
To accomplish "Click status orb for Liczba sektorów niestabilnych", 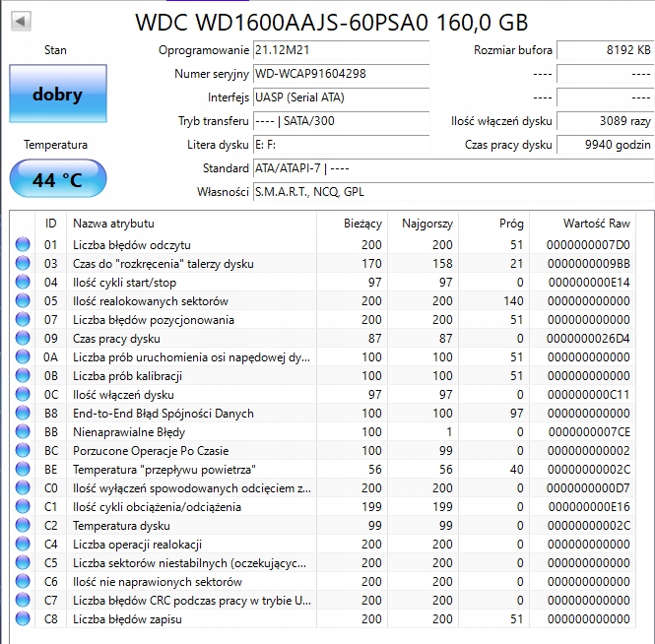I will pyautogui.click(x=23, y=563).
